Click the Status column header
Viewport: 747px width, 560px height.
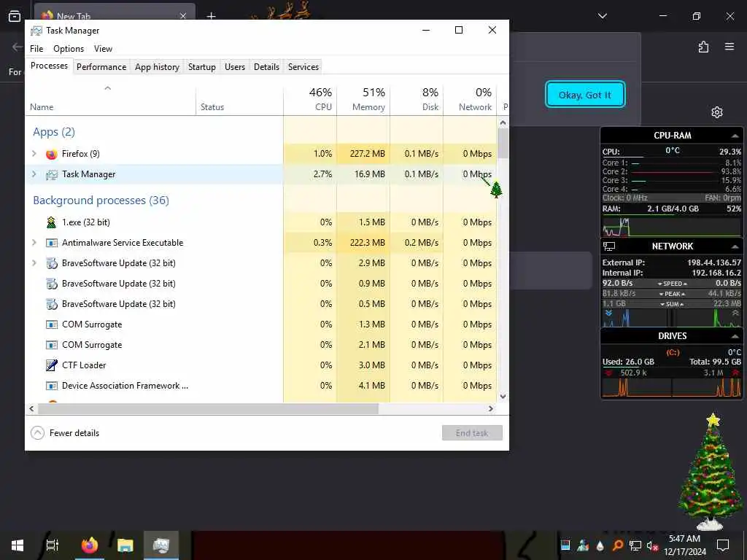(x=239, y=101)
